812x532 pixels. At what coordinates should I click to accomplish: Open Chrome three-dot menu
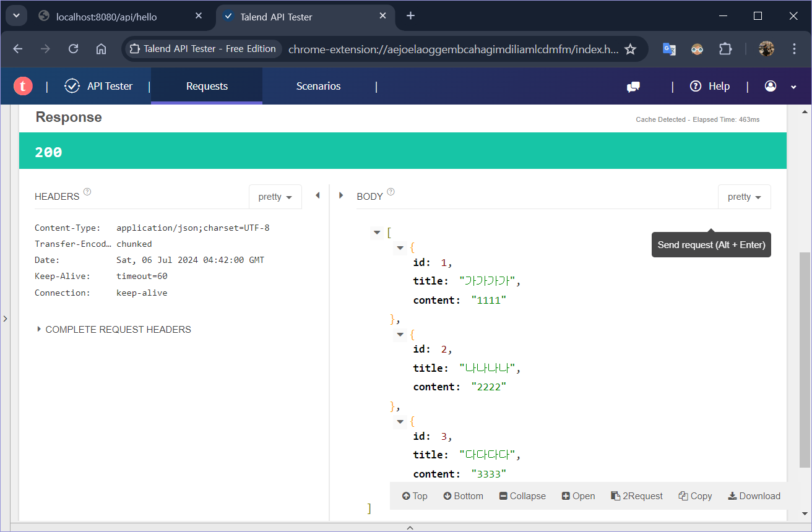(x=795, y=49)
